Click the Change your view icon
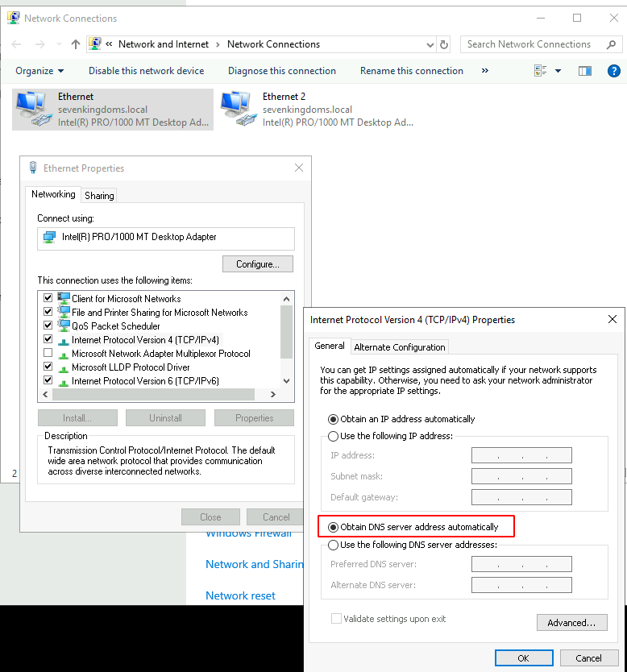Screen dimensions: 627x672 541,71
